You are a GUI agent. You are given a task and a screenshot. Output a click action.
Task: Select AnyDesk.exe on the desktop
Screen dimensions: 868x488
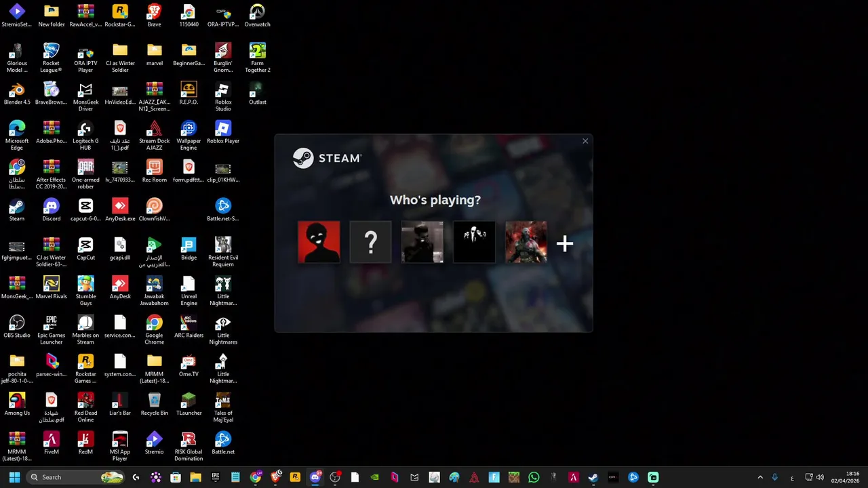tap(120, 210)
